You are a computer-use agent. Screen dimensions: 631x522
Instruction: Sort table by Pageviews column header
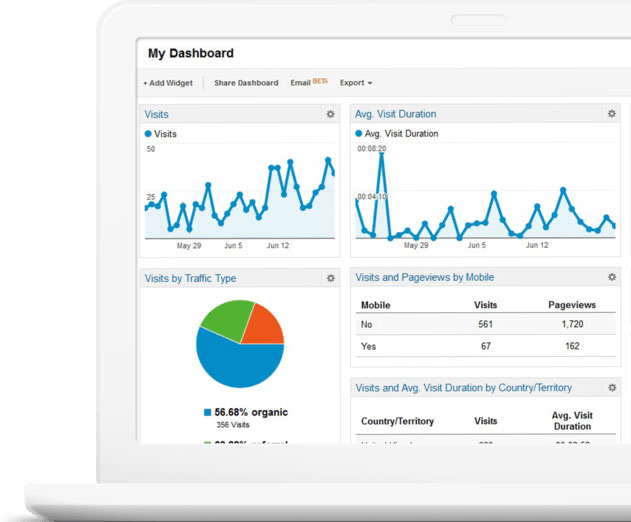[x=572, y=305]
